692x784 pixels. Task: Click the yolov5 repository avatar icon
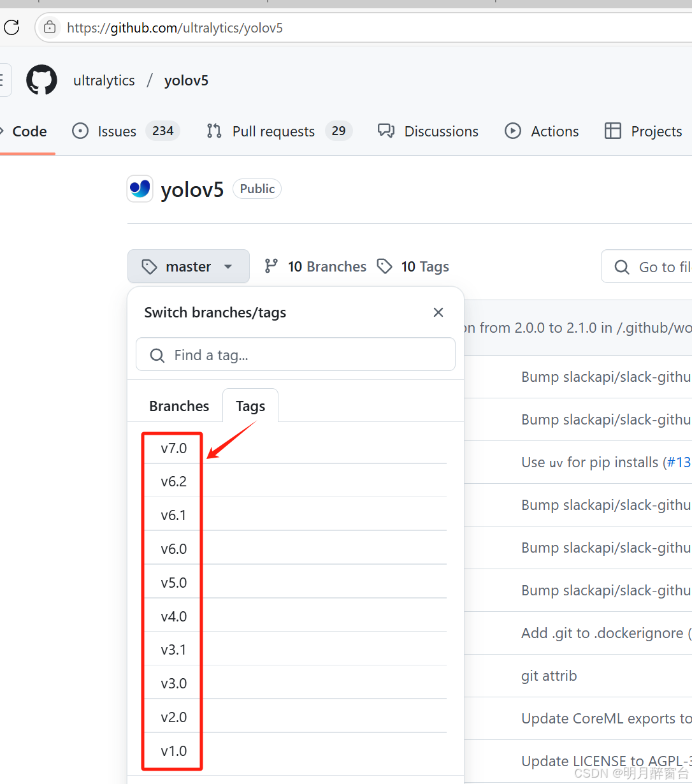(140, 189)
